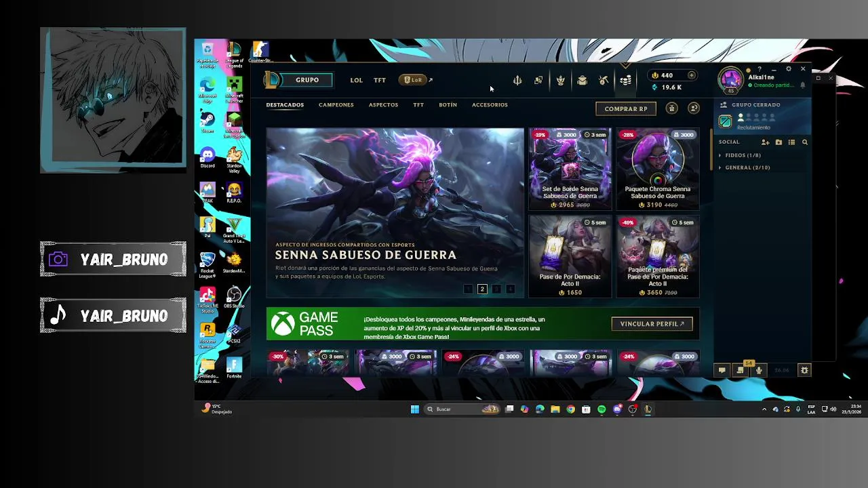The width and height of the screenshot is (868, 488).
Task: Open the account purchases icon beside gift
Action: (x=693, y=108)
